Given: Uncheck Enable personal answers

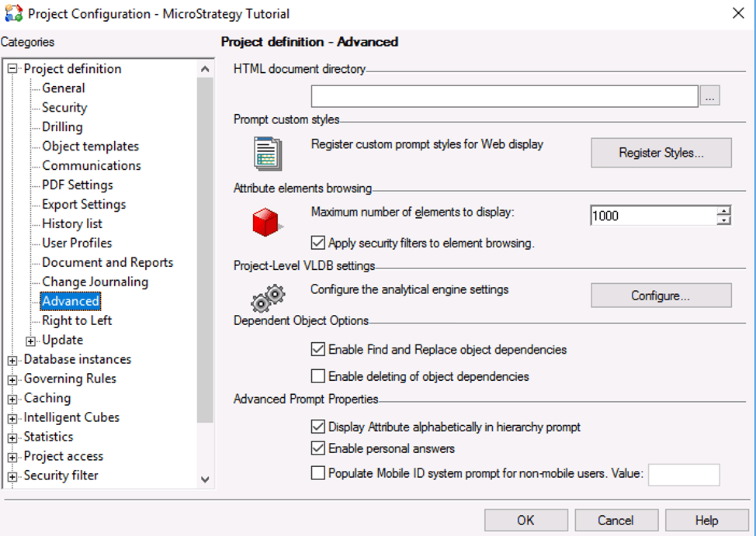Looking at the screenshot, I should tap(318, 448).
